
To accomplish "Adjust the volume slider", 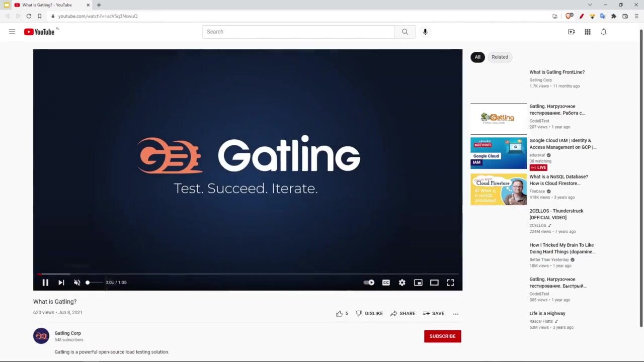I will click(x=94, y=283).
